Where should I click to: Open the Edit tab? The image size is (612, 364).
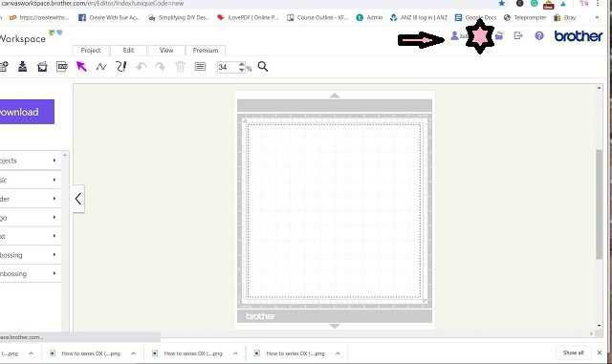[x=128, y=51]
